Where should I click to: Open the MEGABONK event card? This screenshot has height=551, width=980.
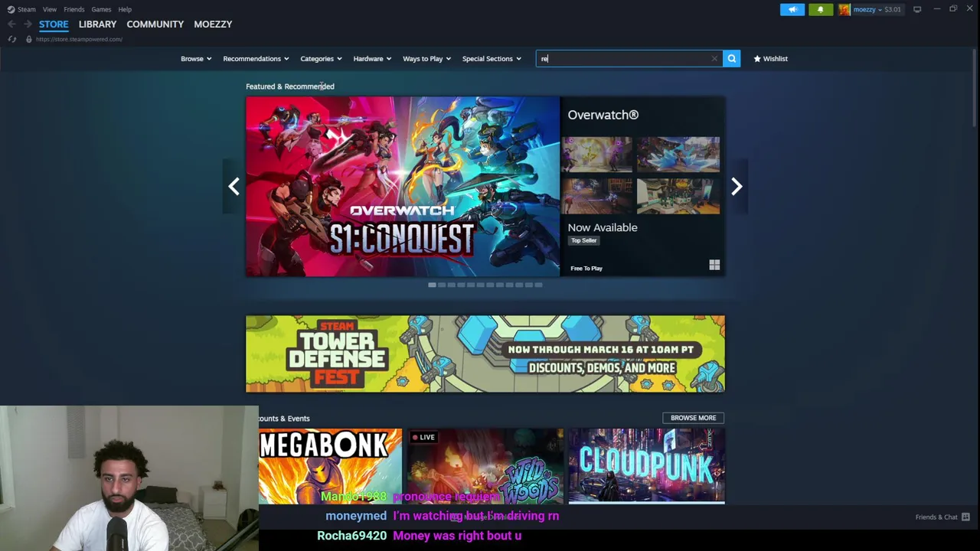(330, 465)
